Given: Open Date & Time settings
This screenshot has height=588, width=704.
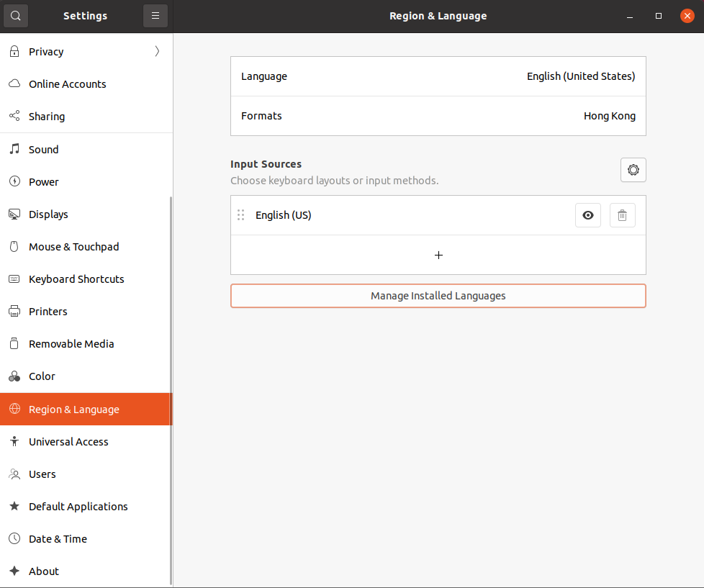Looking at the screenshot, I should tap(58, 539).
